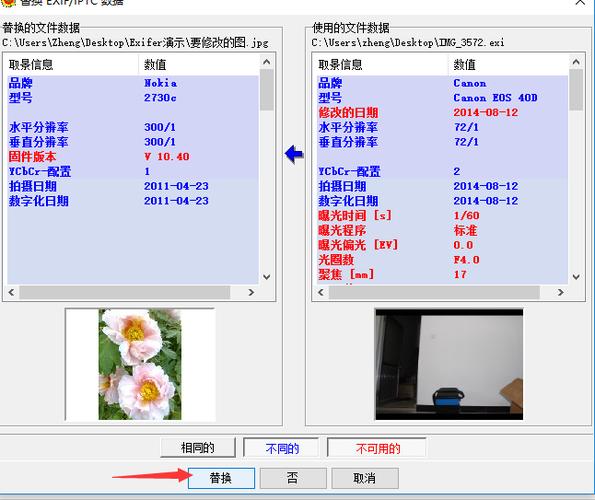Click right arrow of right horizontal scrollbar
This screenshot has width=595, height=500.
560,292
